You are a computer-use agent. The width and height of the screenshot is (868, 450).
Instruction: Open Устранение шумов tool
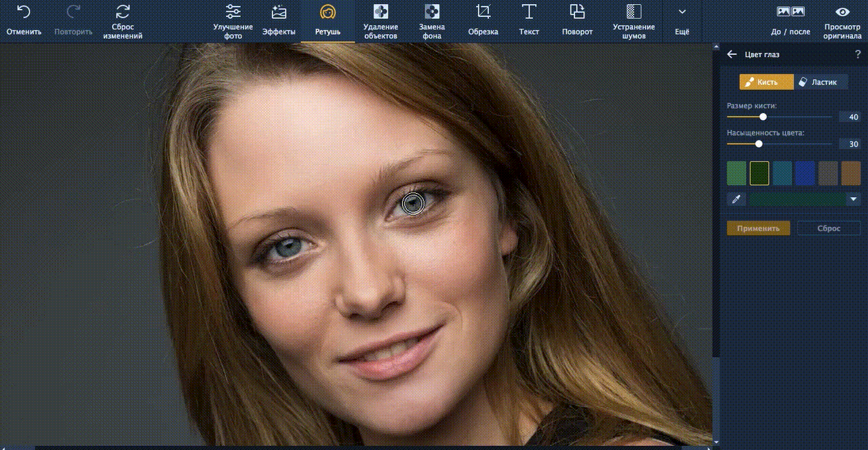pyautogui.click(x=634, y=21)
